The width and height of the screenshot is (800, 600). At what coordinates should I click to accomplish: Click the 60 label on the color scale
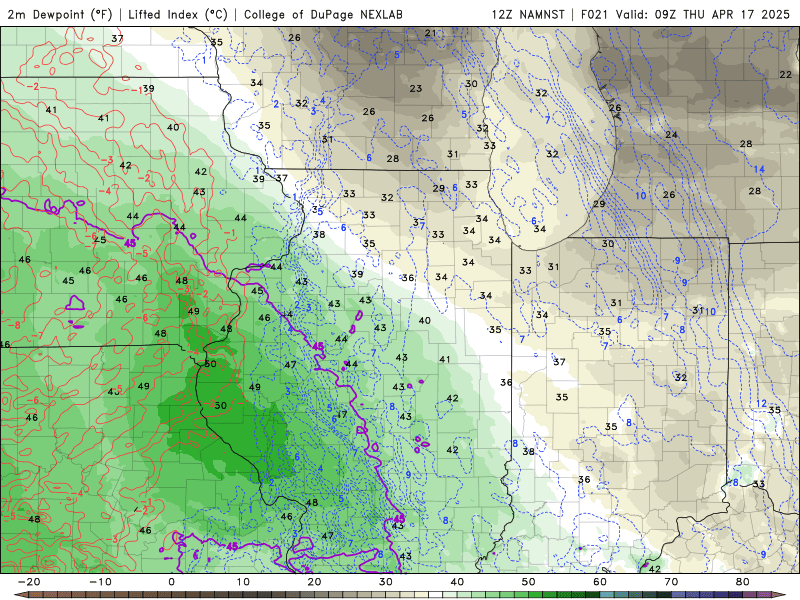pos(600,582)
